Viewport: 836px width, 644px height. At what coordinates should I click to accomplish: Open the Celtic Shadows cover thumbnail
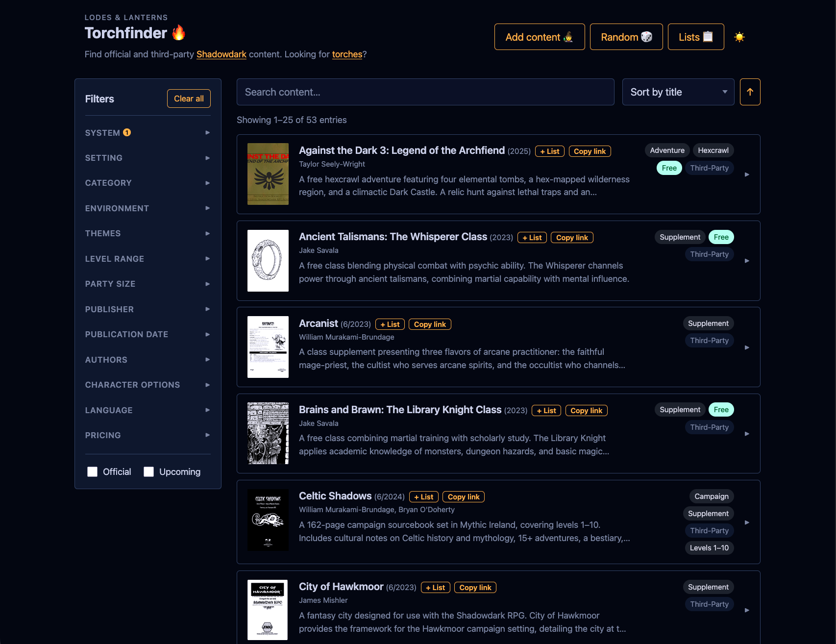(x=268, y=520)
